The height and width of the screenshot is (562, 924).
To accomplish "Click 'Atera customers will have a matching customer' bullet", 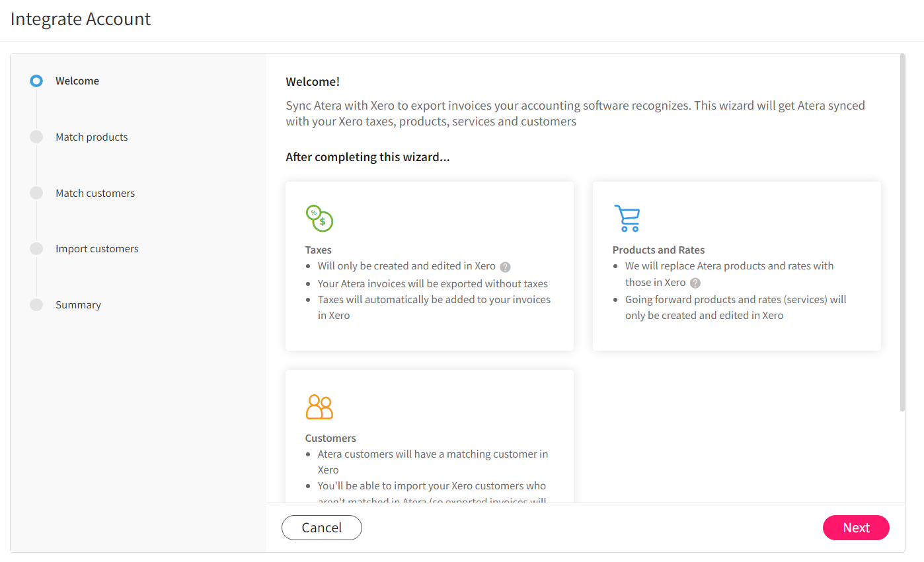I will tap(433, 462).
